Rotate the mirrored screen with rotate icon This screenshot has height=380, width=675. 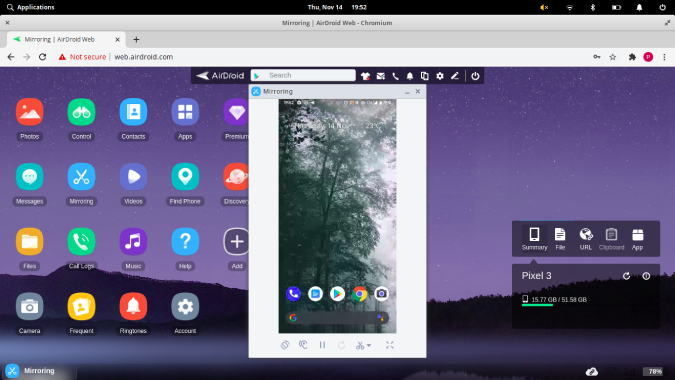tap(285, 345)
